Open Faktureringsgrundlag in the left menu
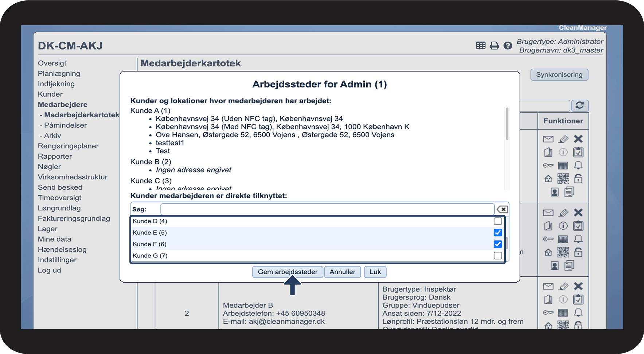The width and height of the screenshot is (644, 354). coord(74,218)
